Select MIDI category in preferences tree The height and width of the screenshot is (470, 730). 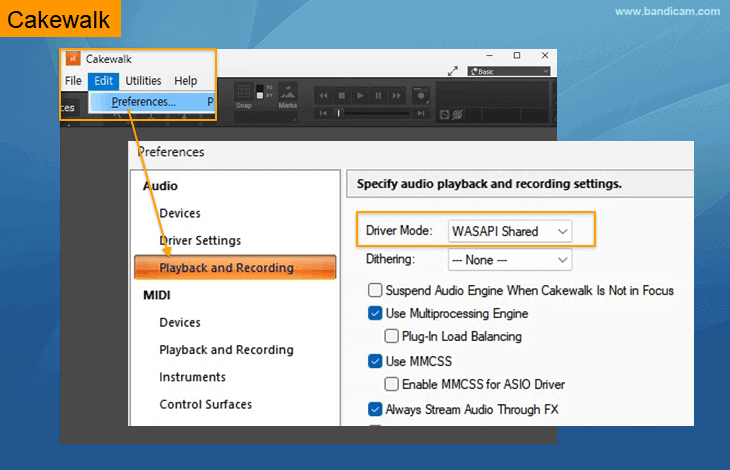156,295
